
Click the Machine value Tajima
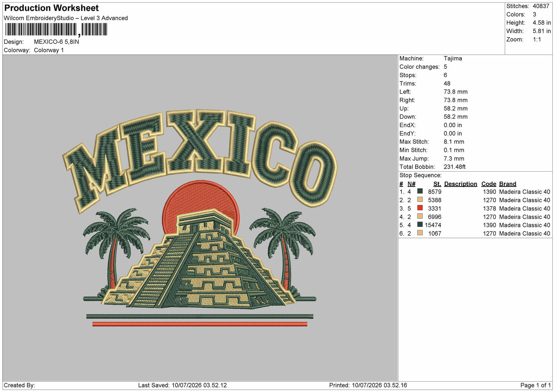coord(453,58)
